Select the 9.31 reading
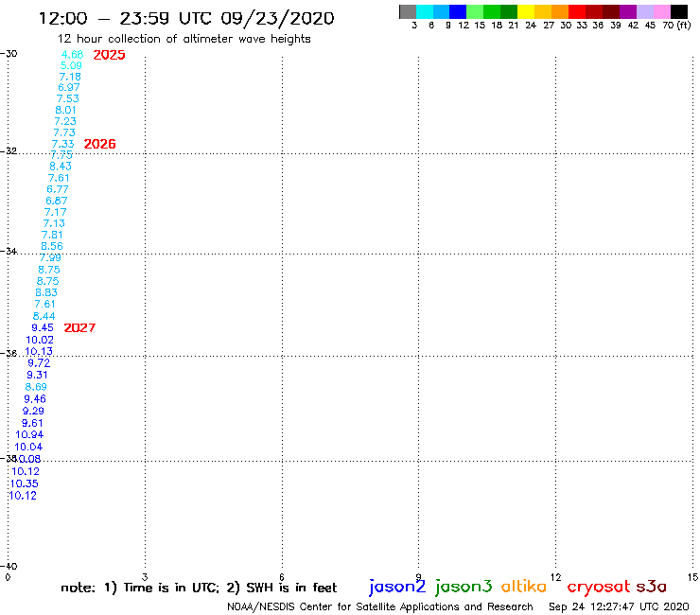The height and width of the screenshot is (615, 700). (x=37, y=376)
